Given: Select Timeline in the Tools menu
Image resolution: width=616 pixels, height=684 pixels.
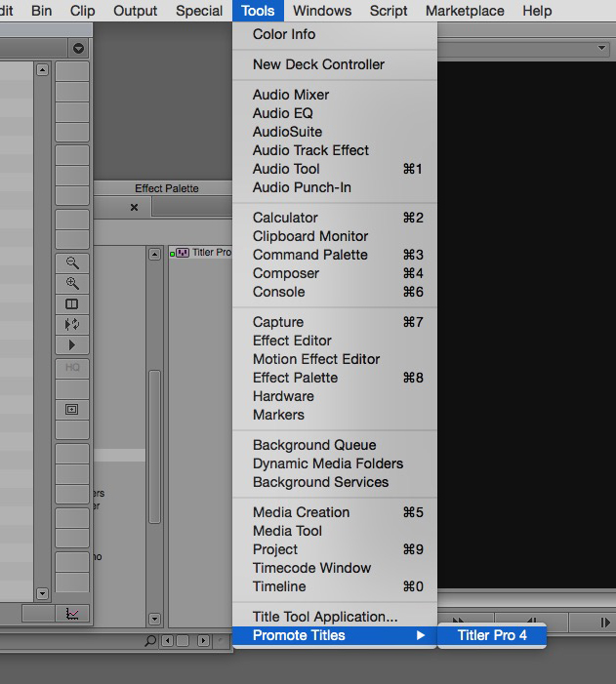Looking at the screenshot, I should (335, 586).
